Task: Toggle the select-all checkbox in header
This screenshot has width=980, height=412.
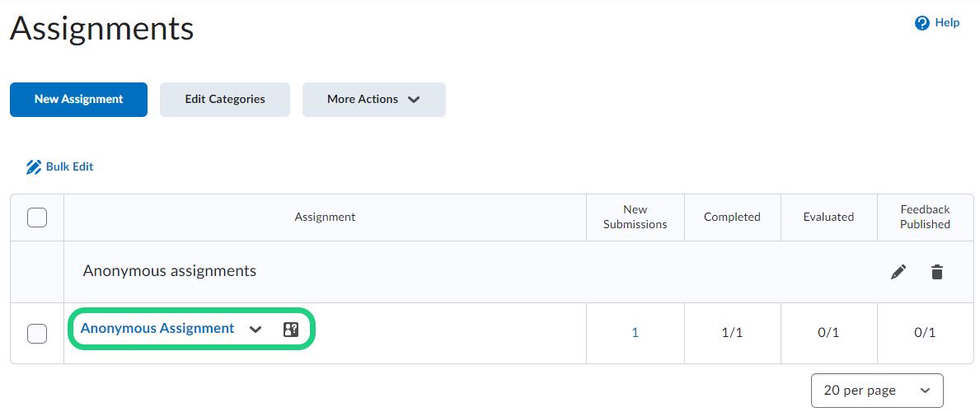Action: tap(37, 218)
